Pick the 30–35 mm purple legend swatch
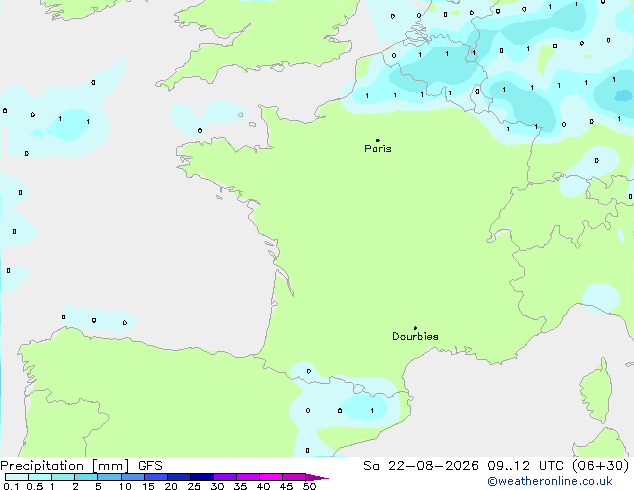Screen dimensions: 634x490 (x=225, y=477)
